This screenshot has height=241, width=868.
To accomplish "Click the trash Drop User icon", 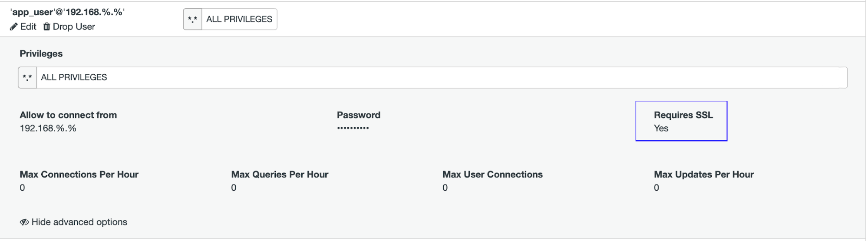I will 46,27.
